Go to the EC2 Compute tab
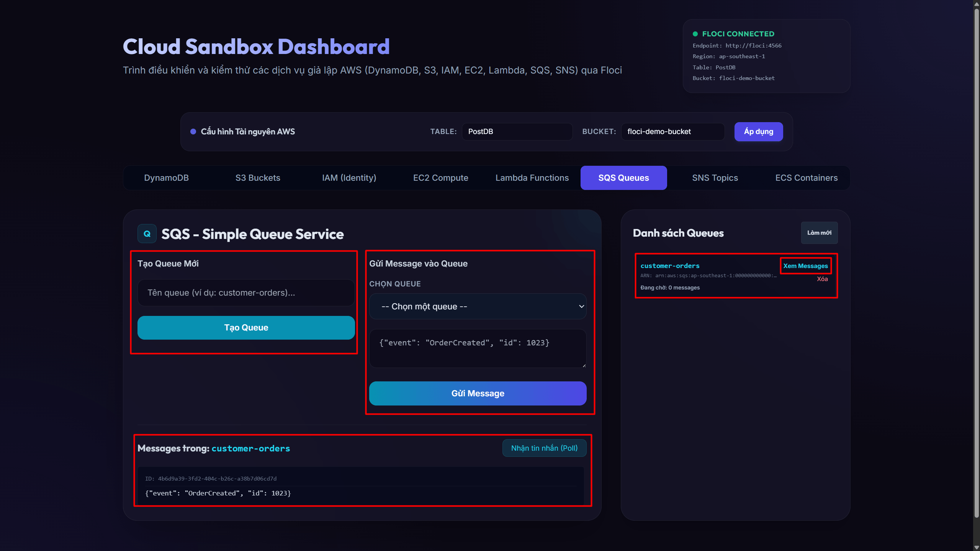The height and width of the screenshot is (551, 980). pyautogui.click(x=440, y=178)
